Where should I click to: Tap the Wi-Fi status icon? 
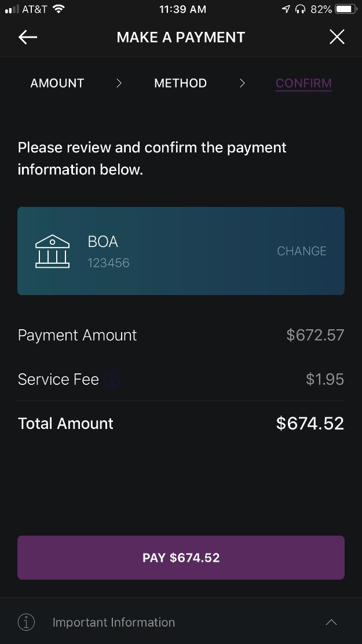pyautogui.click(x=58, y=9)
